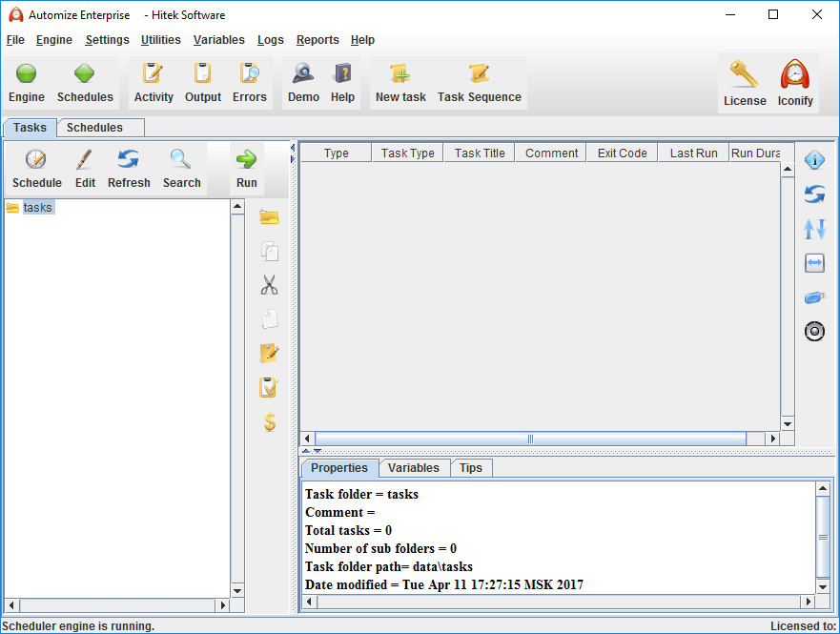Click the 'Total tasks = 0' text
840x634 pixels.
coord(348,530)
